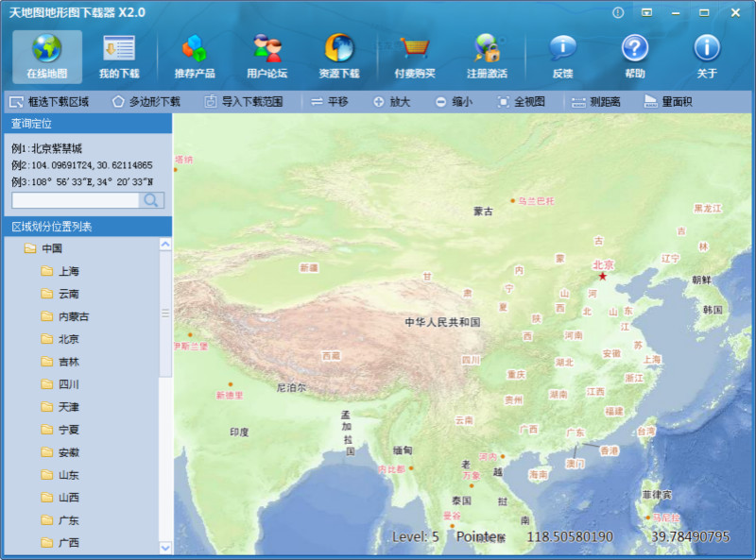Click the search magnifier button

151,200
